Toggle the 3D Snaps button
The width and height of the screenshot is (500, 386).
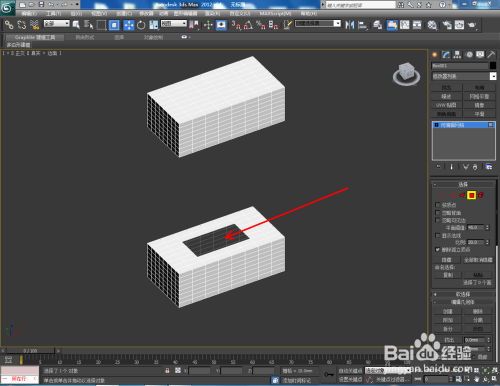click(236, 25)
